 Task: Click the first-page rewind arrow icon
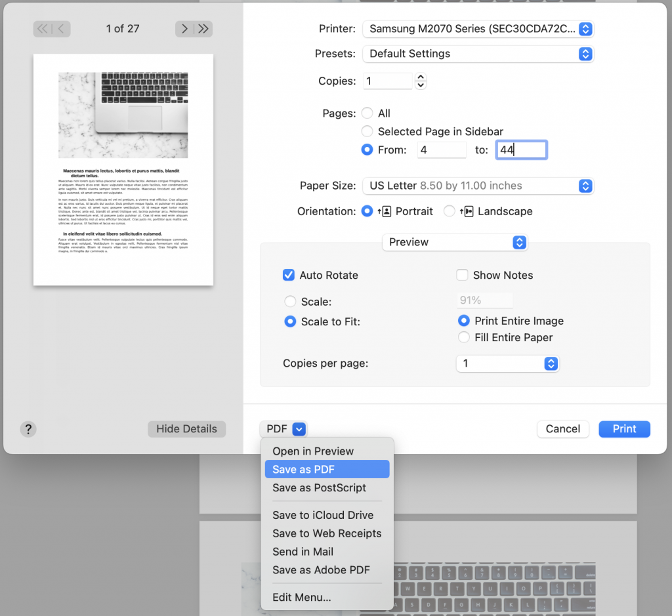tap(41, 29)
